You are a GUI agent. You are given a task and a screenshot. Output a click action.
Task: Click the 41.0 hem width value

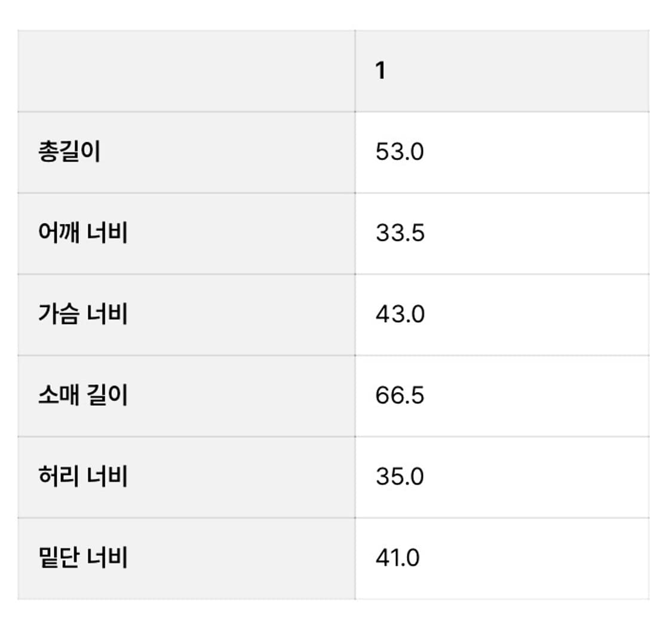click(397, 558)
